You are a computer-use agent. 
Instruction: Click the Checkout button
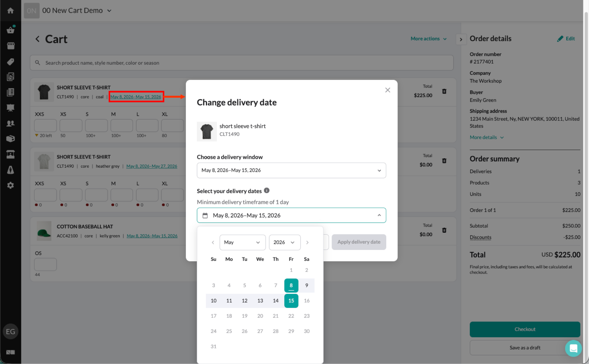coord(525,329)
